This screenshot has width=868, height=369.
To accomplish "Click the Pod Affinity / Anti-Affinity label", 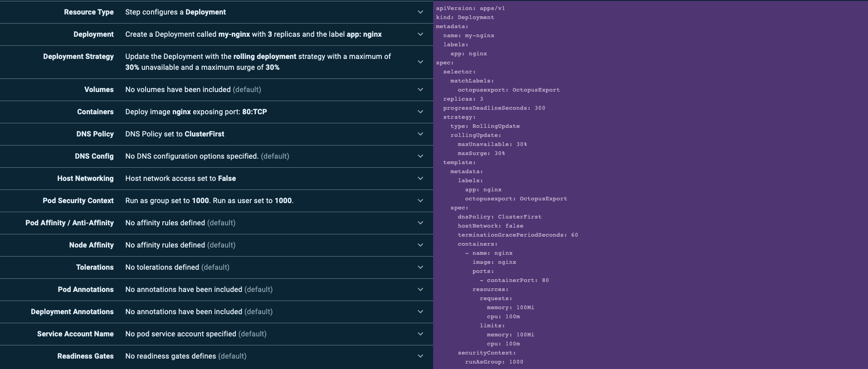I will [x=69, y=223].
